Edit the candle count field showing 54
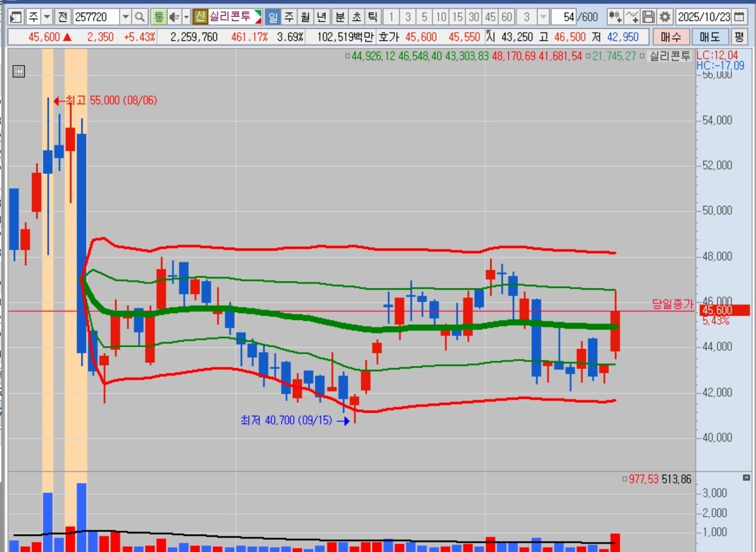 564,17
